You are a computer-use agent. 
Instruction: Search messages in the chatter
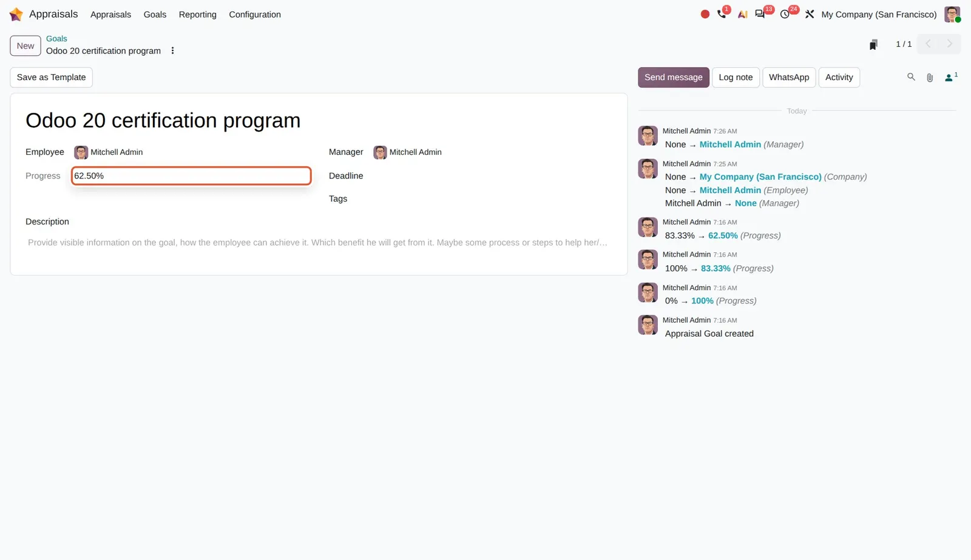pos(911,77)
